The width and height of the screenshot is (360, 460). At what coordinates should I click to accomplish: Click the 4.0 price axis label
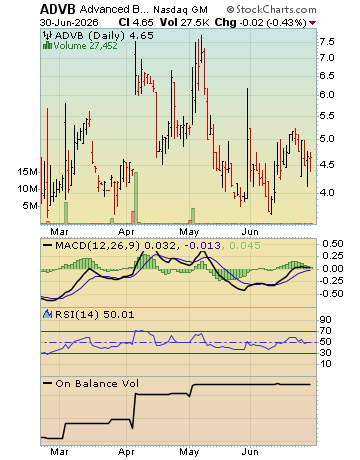(327, 192)
